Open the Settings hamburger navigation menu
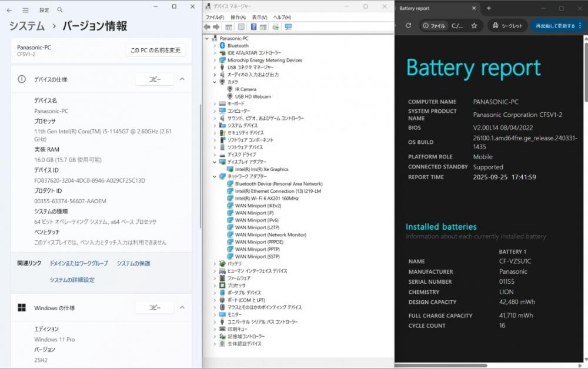The height and width of the screenshot is (369, 588). pos(25,10)
